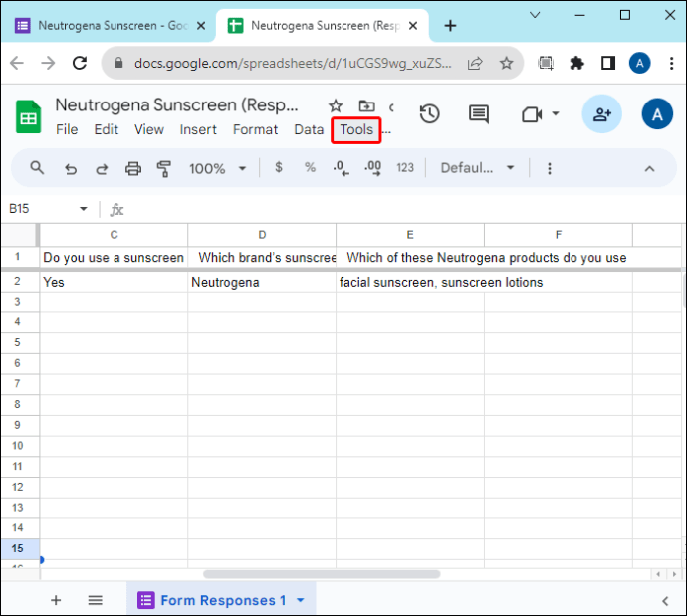
Task: Open Meet call options arrow
Action: click(556, 113)
